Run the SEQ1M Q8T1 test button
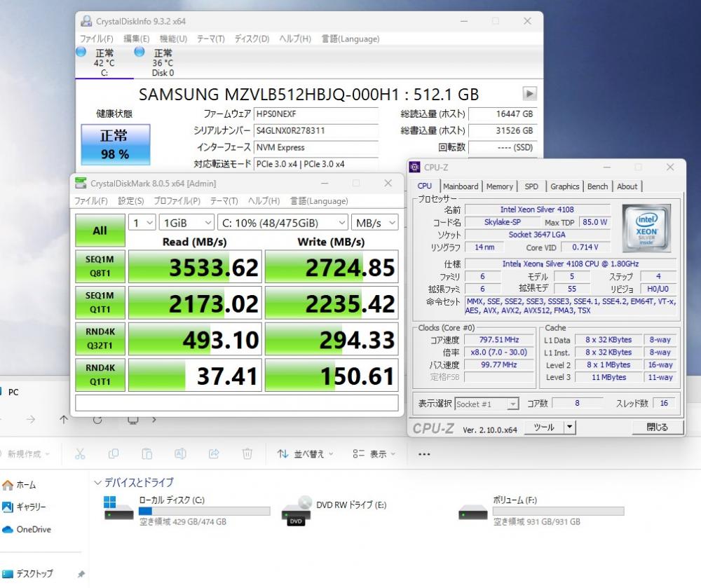This screenshot has width=701, height=588. 100,266
